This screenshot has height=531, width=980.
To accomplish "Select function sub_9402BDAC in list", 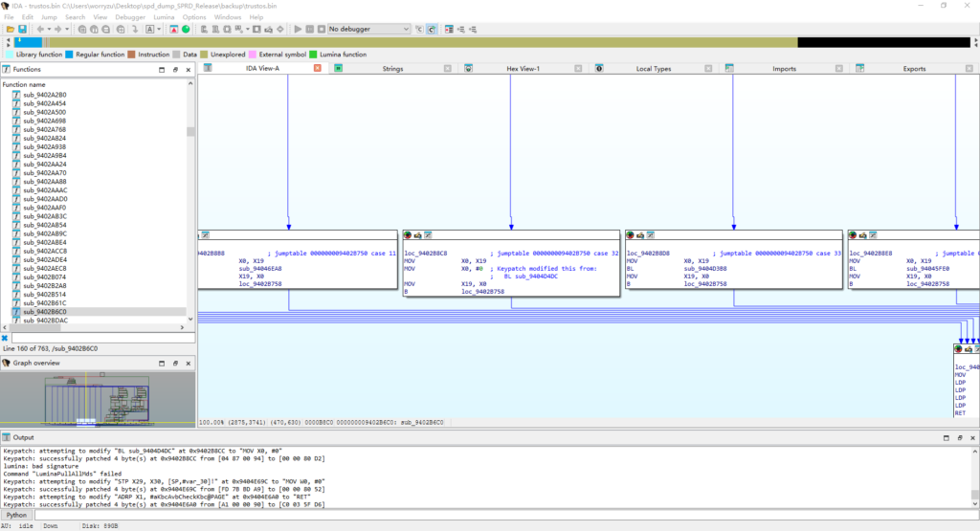I will coord(45,321).
